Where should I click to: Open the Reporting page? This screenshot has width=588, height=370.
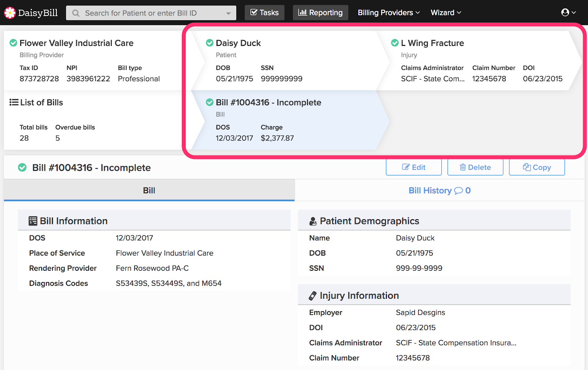[x=320, y=13]
